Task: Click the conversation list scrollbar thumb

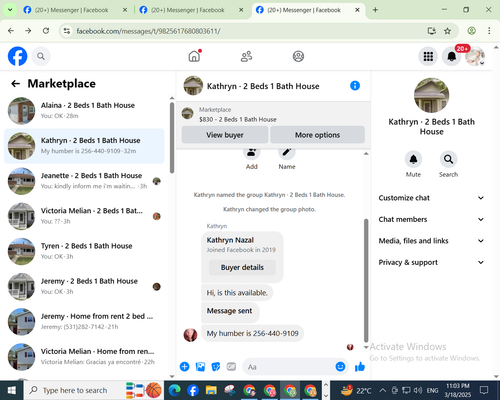Action: pyautogui.click(x=172, y=137)
